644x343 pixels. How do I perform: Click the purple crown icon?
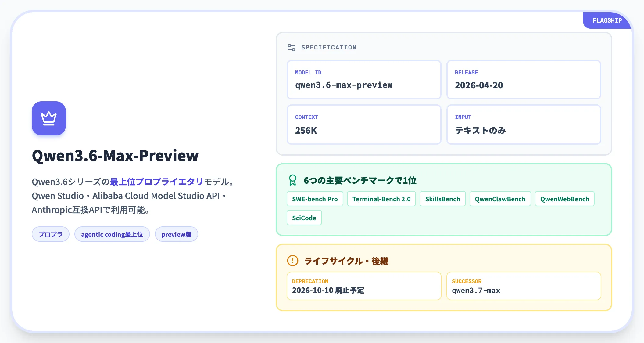(x=49, y=118)
